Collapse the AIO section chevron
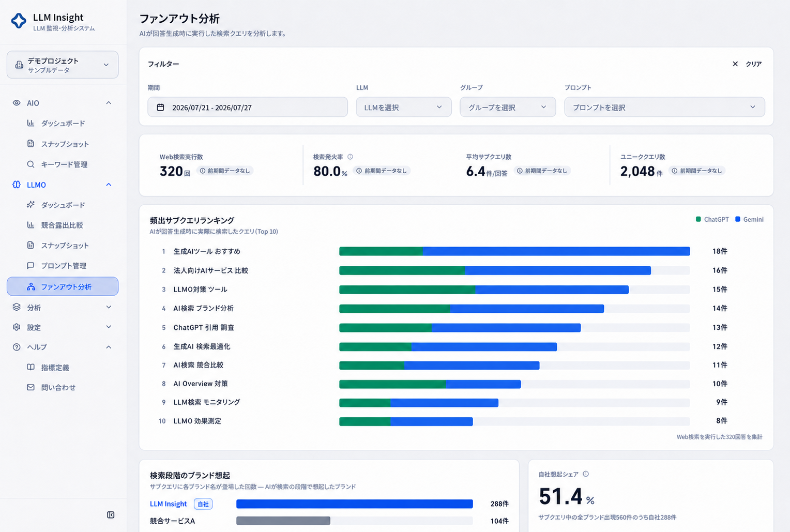This screenshot has width=790, height=532. coord(109,103)
